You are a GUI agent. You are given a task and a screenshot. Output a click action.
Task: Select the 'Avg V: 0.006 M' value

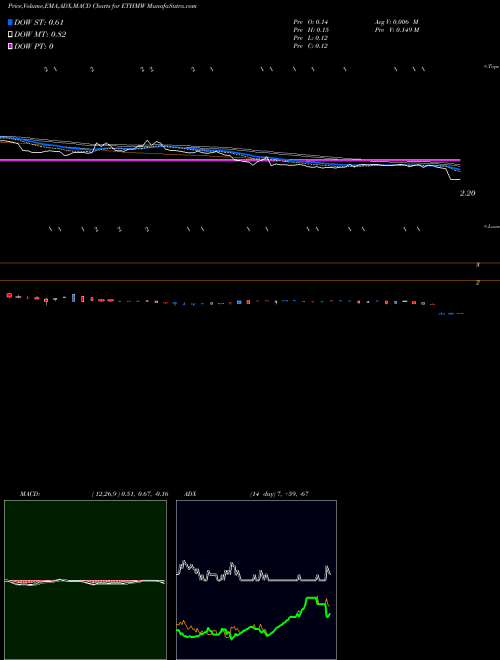pyautogui.click(x=397, y=21)
